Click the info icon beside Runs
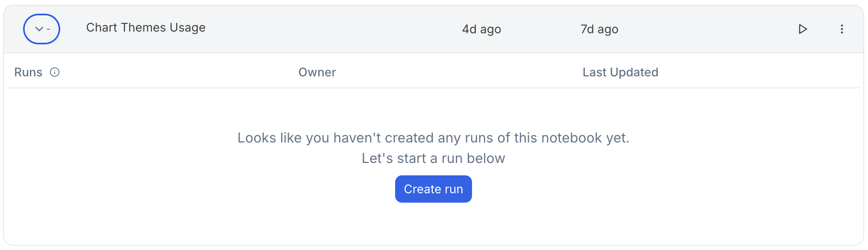Viewport: 868px width, 250px height. click(55, 72)
